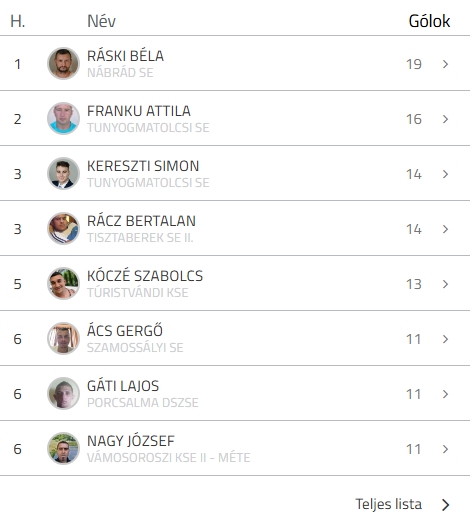This screenshot has height=512, width=474.
Task: Expand Kóczé Szabolcs row chevron
Action: 445,284
